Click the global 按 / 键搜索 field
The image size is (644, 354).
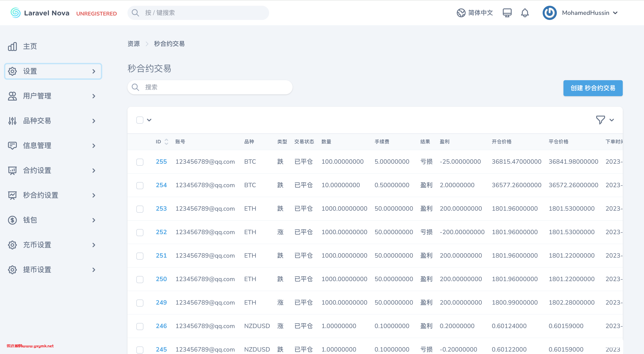[198, 13]
